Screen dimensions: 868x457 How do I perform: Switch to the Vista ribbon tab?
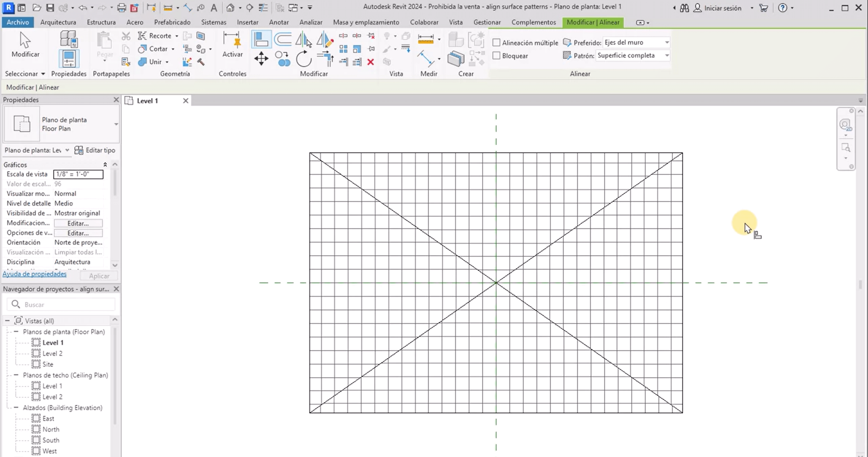point(456,22)
